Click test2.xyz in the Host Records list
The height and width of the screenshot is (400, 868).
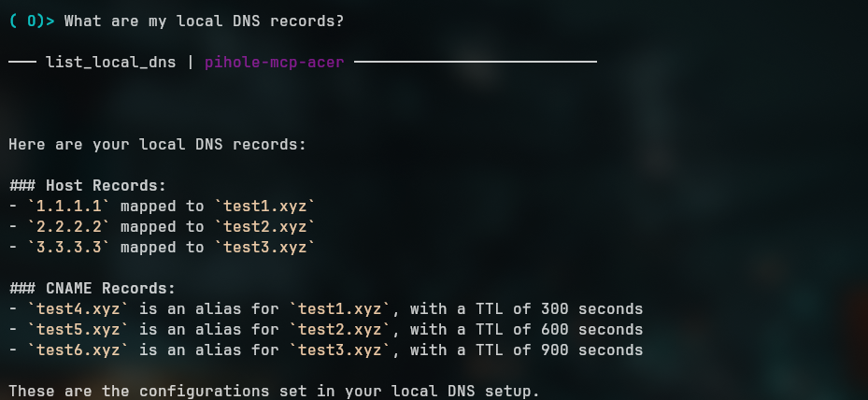263,227
